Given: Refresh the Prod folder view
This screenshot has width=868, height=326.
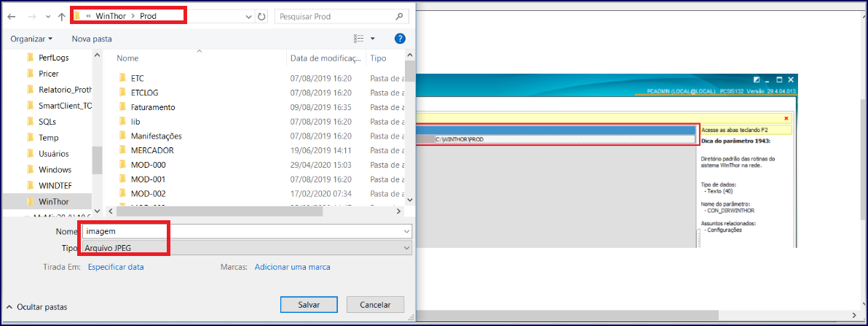Looking at the screenshot, I should pos(262,17).
